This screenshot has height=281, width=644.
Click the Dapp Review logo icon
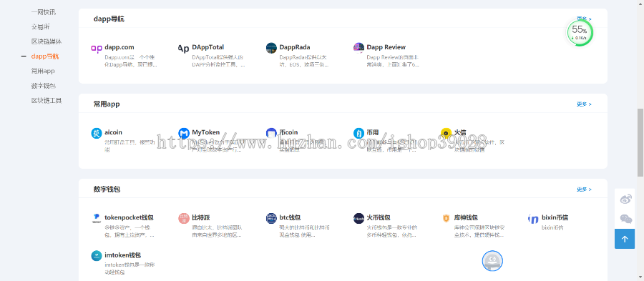[x=358, y=48]
